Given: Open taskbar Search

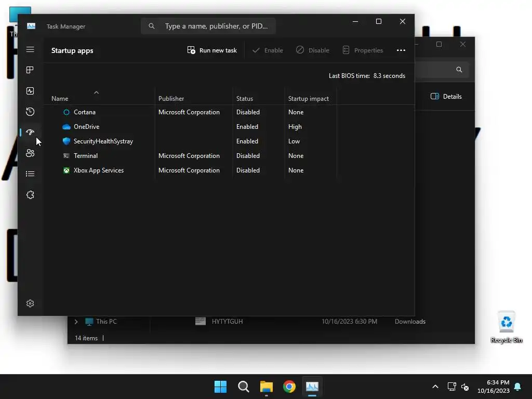Looking at the screenshot, I should click(243, 387).
